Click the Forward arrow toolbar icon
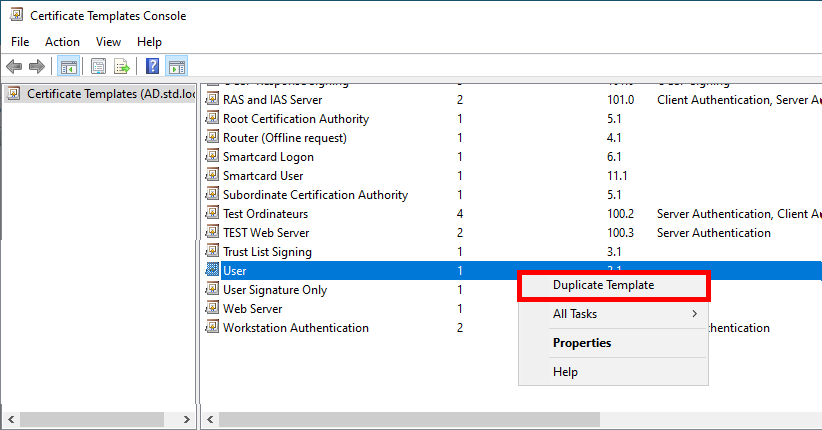Screen dimensions: 822x430 click(37, 67)
